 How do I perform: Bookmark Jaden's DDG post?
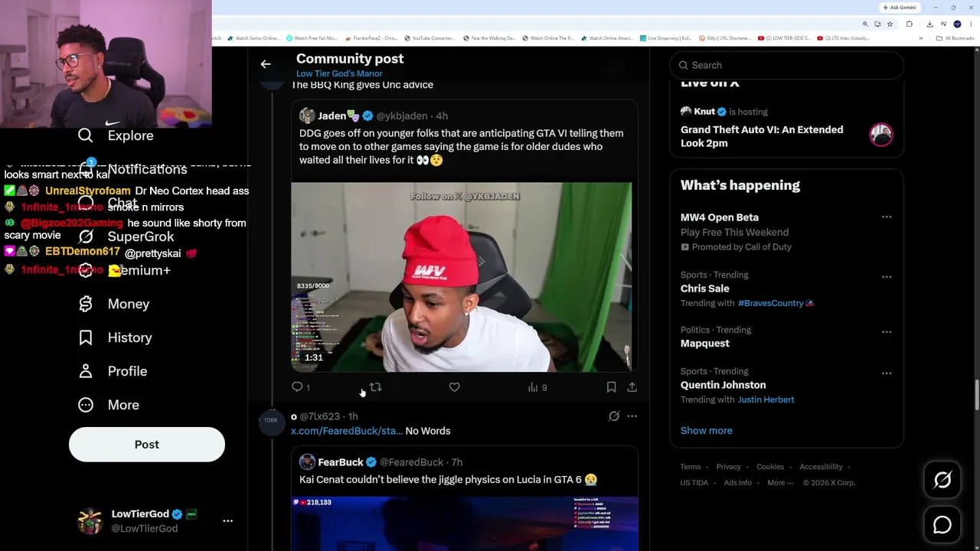(611, 387)
